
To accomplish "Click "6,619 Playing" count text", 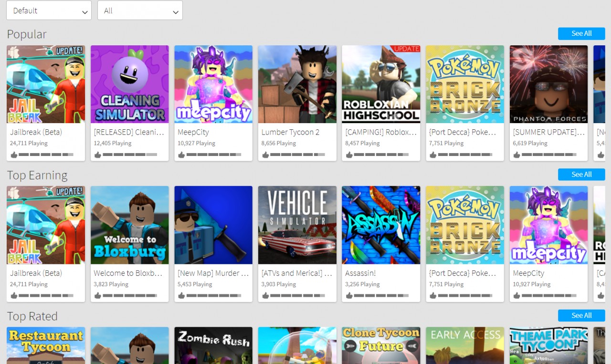I will pyautogui.click(x=530, y=143).
